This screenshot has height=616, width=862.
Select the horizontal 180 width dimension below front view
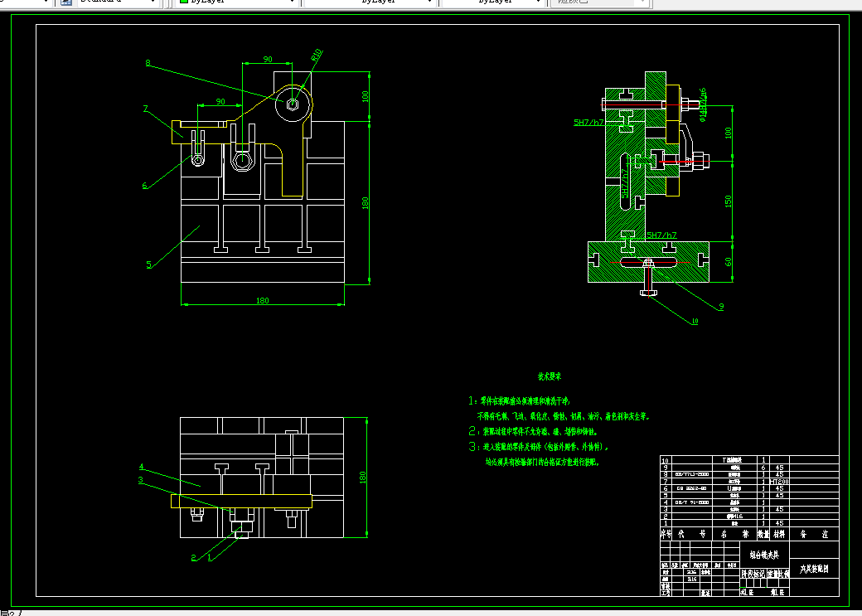263,300
